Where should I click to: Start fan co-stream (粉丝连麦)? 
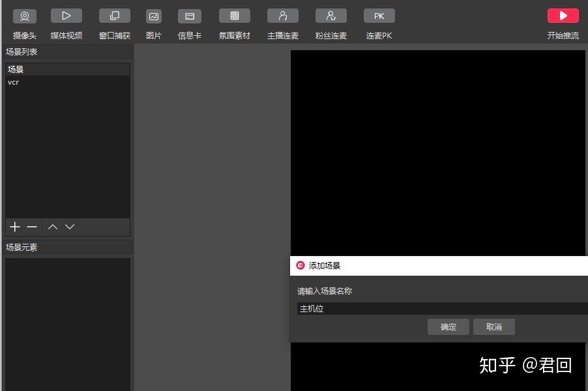click(331, 16)
